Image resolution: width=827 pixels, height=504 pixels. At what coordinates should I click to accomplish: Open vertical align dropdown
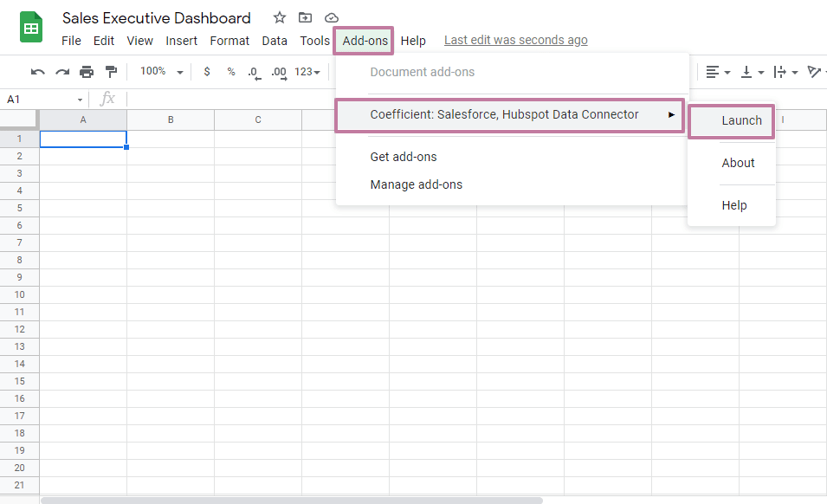[753, 72]
